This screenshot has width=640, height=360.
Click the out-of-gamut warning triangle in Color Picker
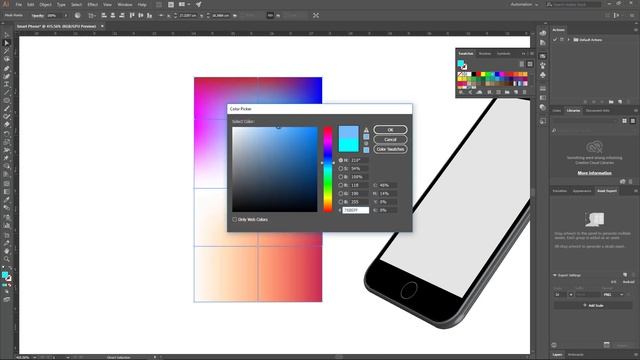point(366,130)
